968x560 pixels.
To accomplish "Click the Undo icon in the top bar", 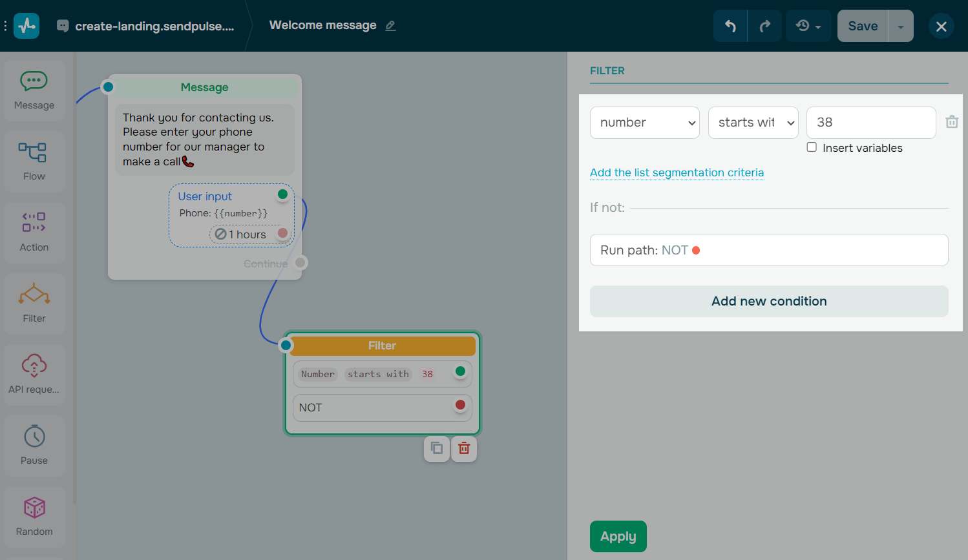I will point(730,26).
